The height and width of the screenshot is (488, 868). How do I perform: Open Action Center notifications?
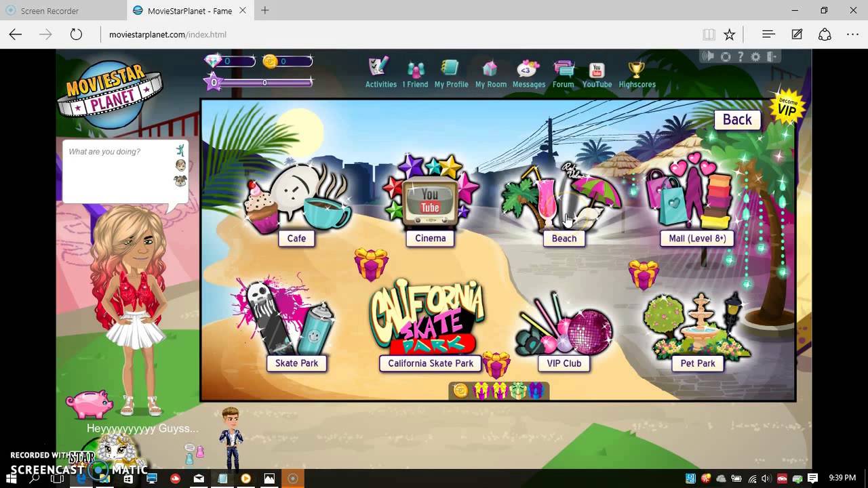coord(812,479)
